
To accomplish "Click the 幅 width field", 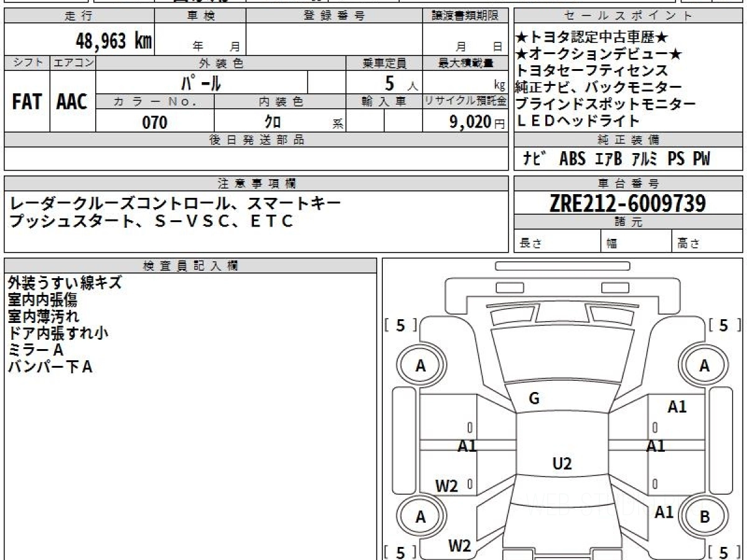I will 636,241.
